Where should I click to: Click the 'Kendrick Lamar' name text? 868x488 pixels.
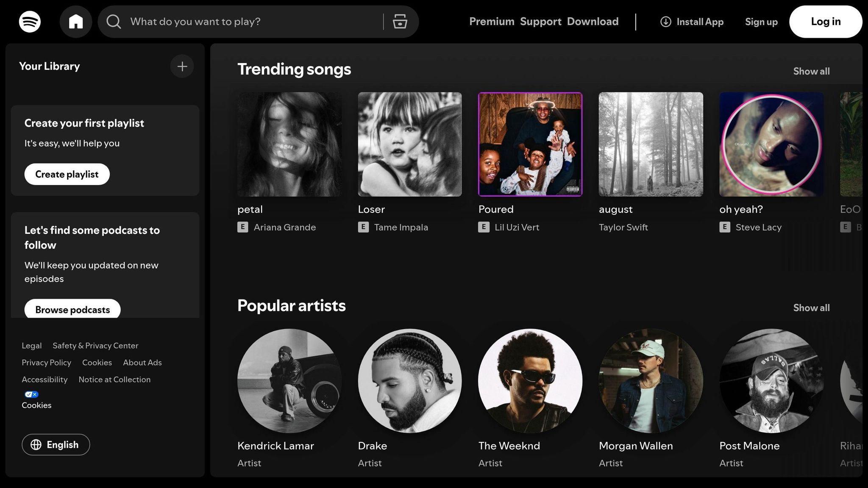click(x=275, y=446)
